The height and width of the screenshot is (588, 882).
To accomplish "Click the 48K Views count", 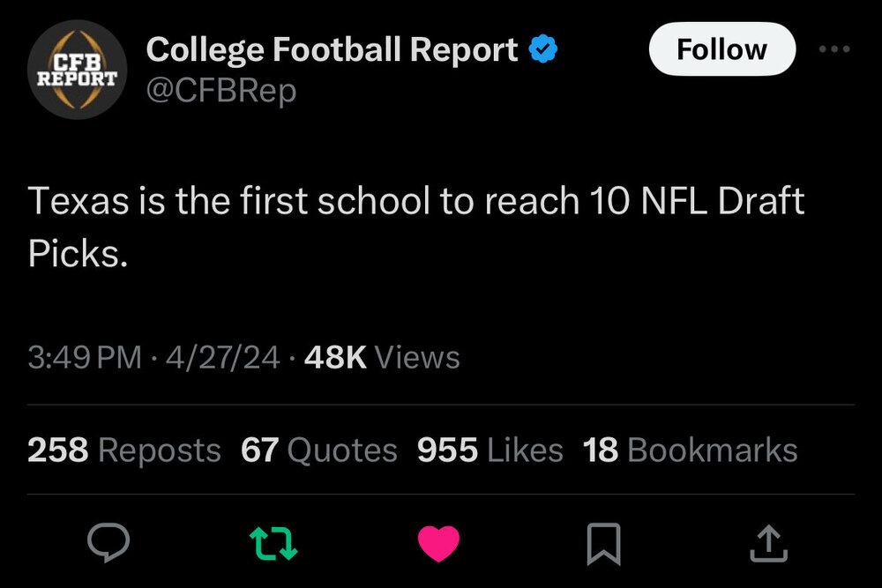I will click(x=381, y=358).
